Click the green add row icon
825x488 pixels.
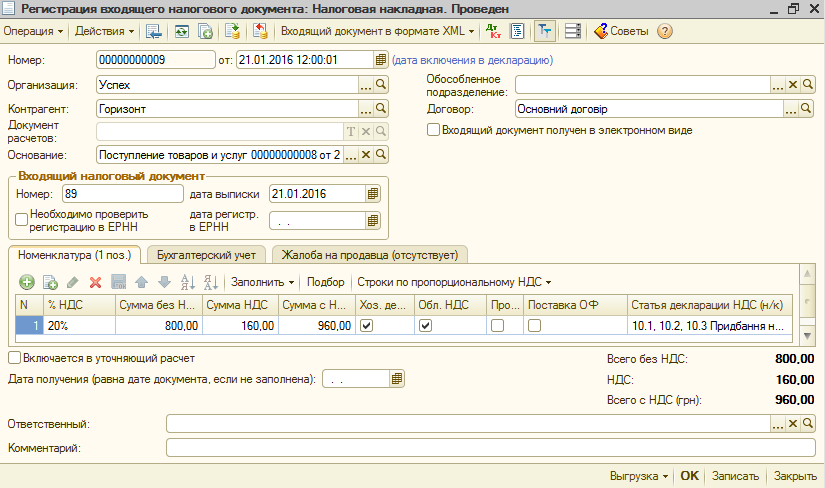pyautogui.click(x=27, y=283)
